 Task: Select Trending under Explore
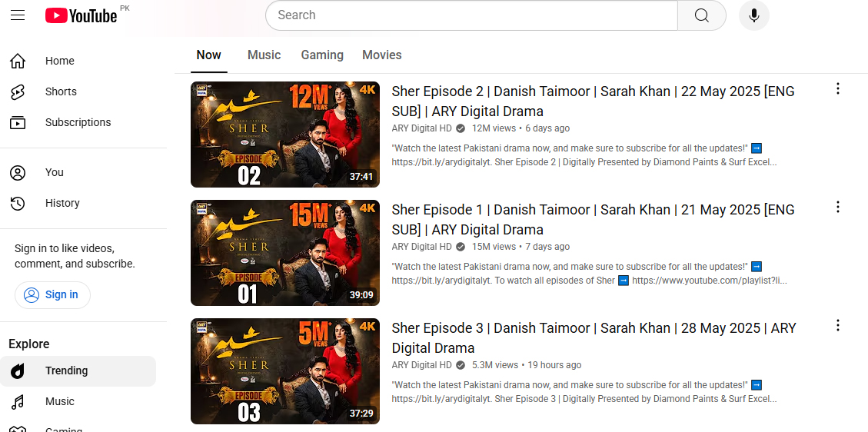[x=78, y=371]
